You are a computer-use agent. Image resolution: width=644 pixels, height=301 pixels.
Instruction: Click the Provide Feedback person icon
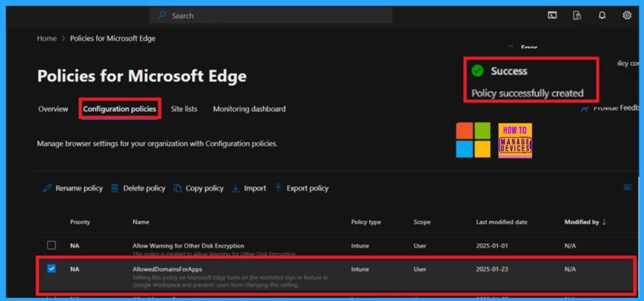[584, 109]
